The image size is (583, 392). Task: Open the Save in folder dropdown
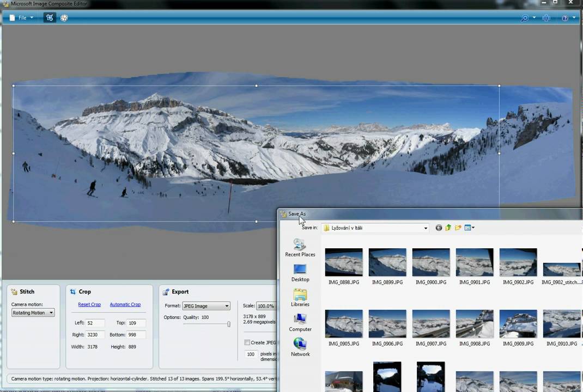click(375, 228)
